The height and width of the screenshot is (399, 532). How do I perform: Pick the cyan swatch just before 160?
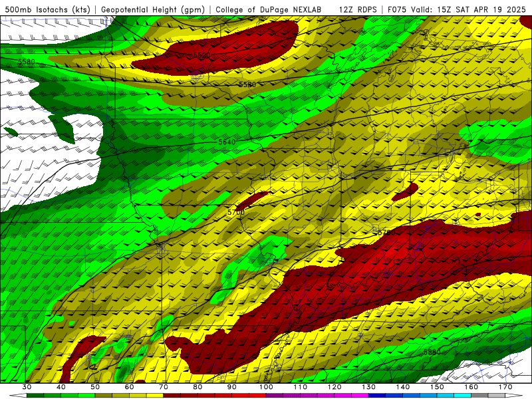[463, 396]
